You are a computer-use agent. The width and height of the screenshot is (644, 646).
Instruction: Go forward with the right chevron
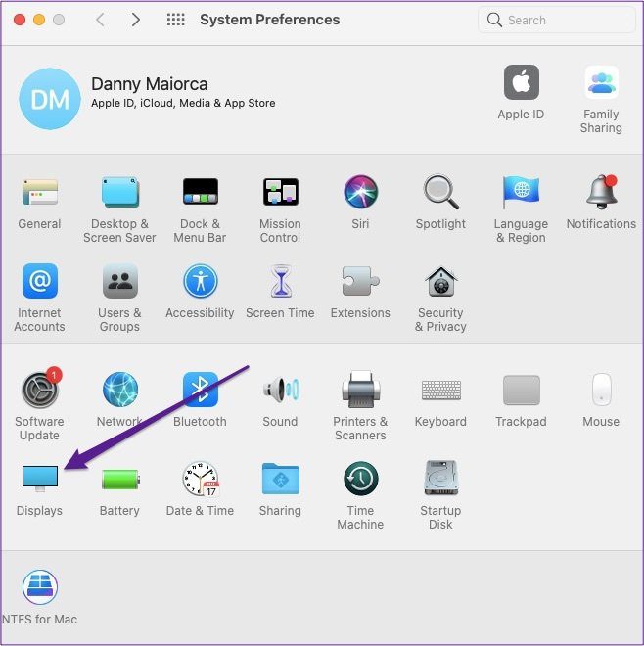tap(136, 20)
